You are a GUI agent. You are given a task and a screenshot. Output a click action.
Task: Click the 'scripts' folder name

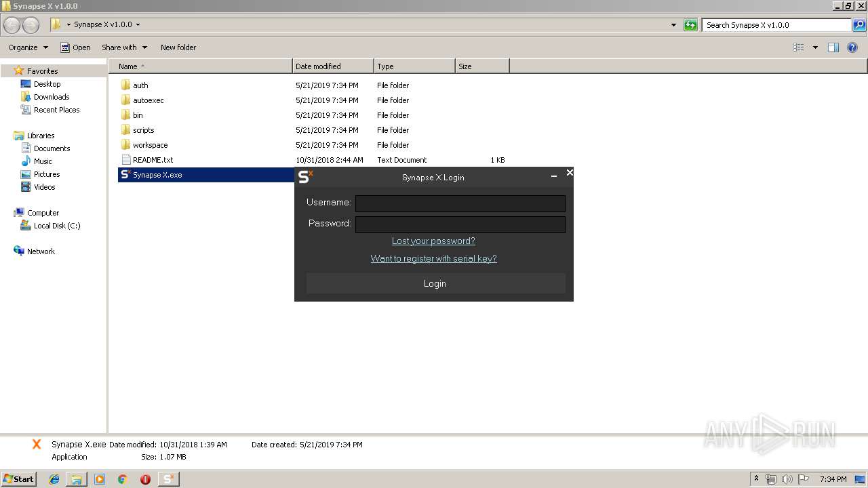pos(143,130)
